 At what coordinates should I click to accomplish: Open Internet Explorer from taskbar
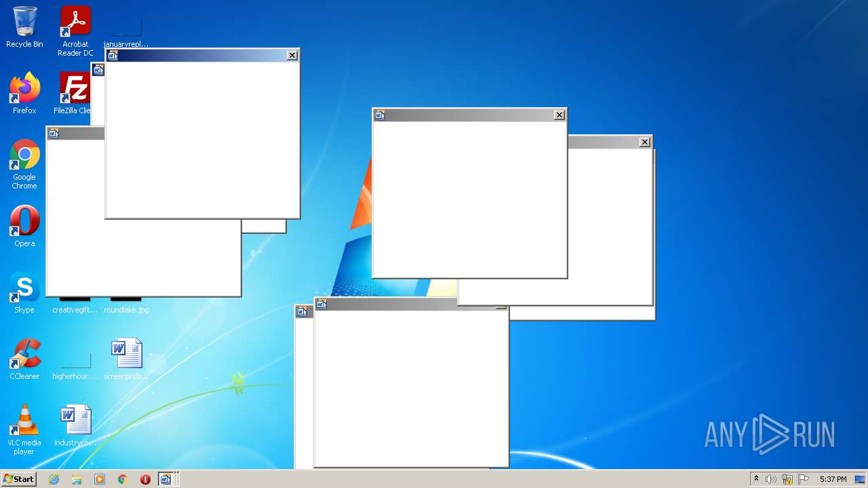(54, 479)
